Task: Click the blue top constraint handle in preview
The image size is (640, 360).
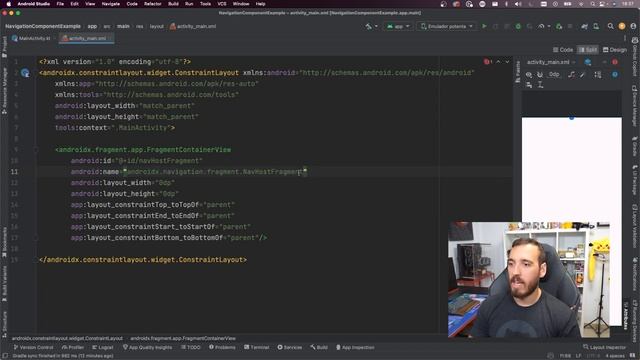Action: point(571,118)
